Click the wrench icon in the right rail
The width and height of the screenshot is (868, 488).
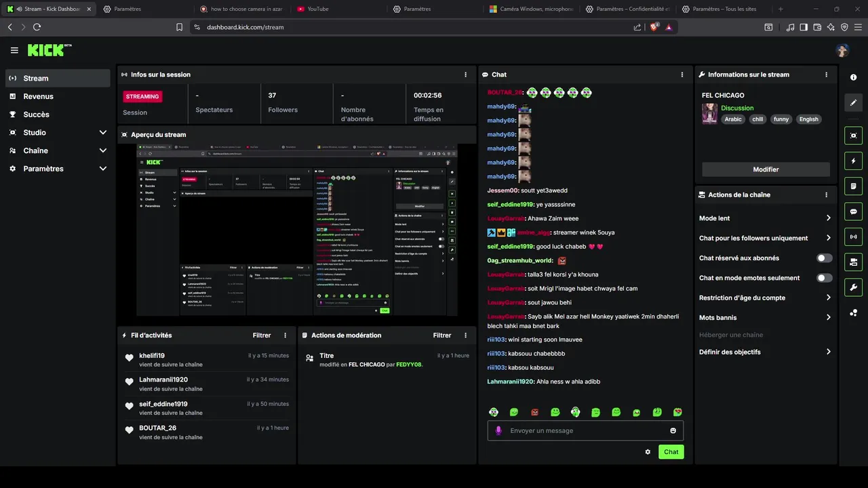point(853,287)
